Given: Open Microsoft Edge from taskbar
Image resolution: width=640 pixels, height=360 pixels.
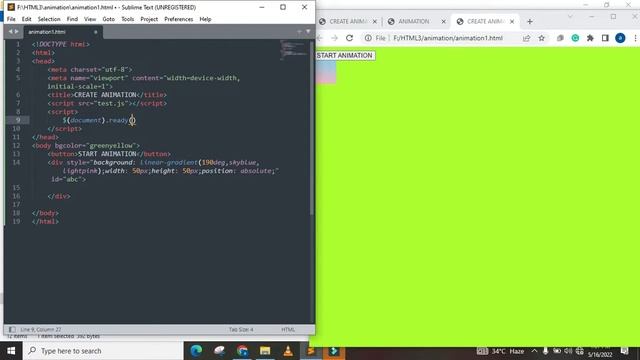Looking at the screenshot, I should (196, 351).
